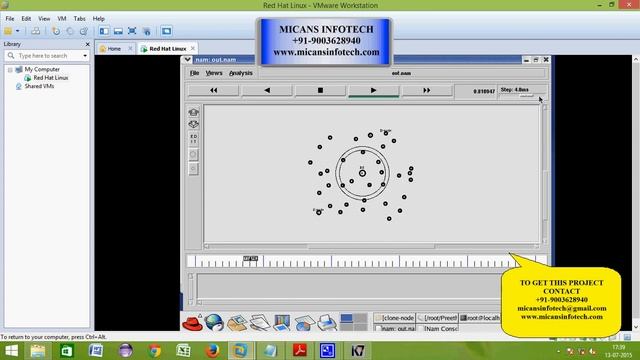640x360 pixels.
Task: Open the power options dropdown arrow
Action: coord(18,31)
